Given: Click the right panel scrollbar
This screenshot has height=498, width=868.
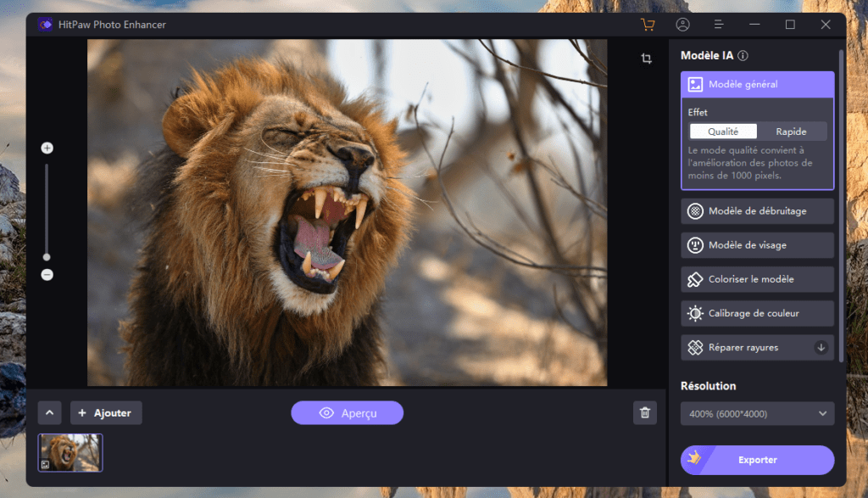Looking at the screenshot, I should [842, 206].
